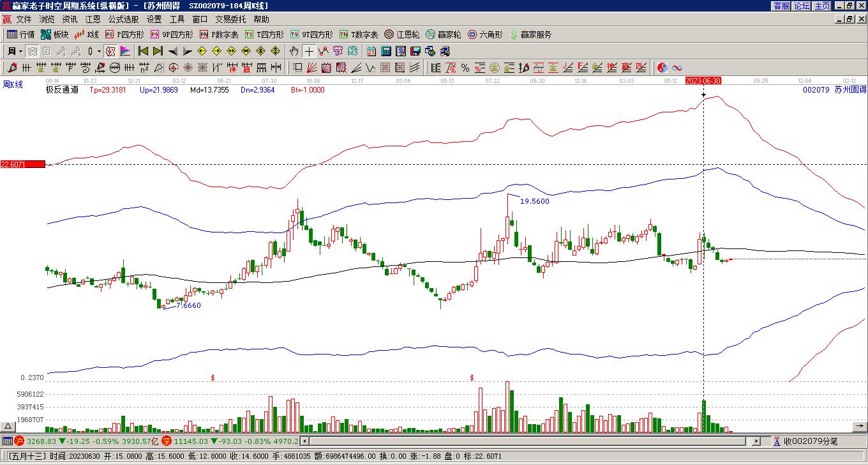Open 赢家服务 from the toolbar
This screenshot has width=868, height=465.
tap(530, 34)
